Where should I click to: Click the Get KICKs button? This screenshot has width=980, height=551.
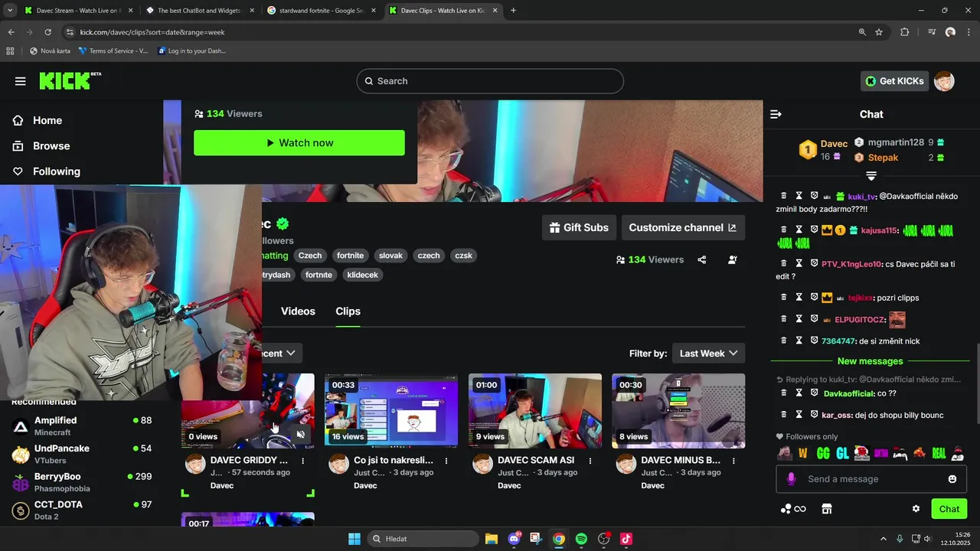[x=894, y=81]
